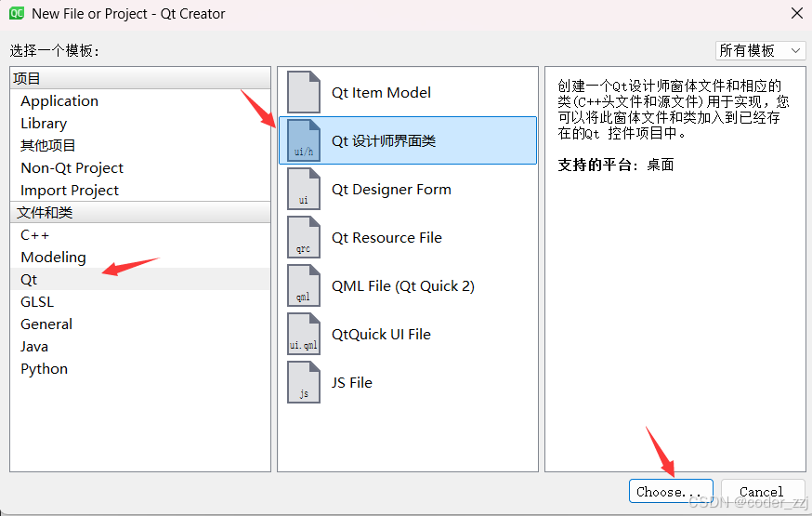Click the 文件和类 section header
The height and width of the screenshot is (516, 812).
[140, 212]
